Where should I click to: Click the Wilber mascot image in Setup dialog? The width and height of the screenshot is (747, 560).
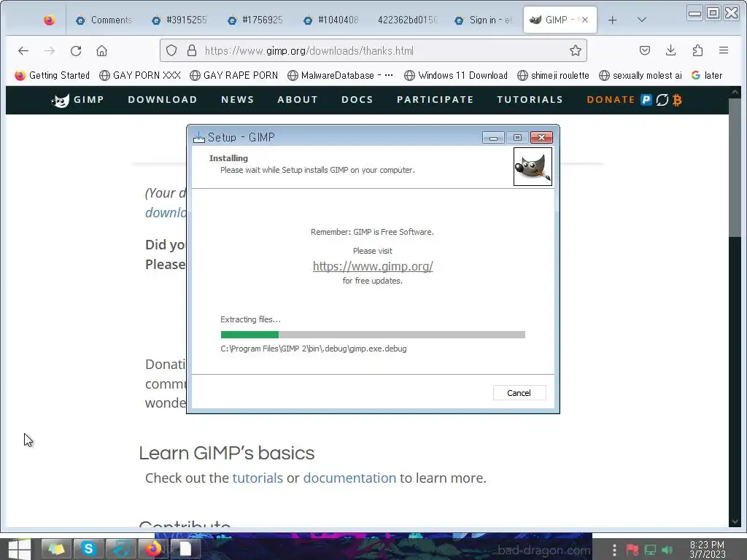[533, 166]
